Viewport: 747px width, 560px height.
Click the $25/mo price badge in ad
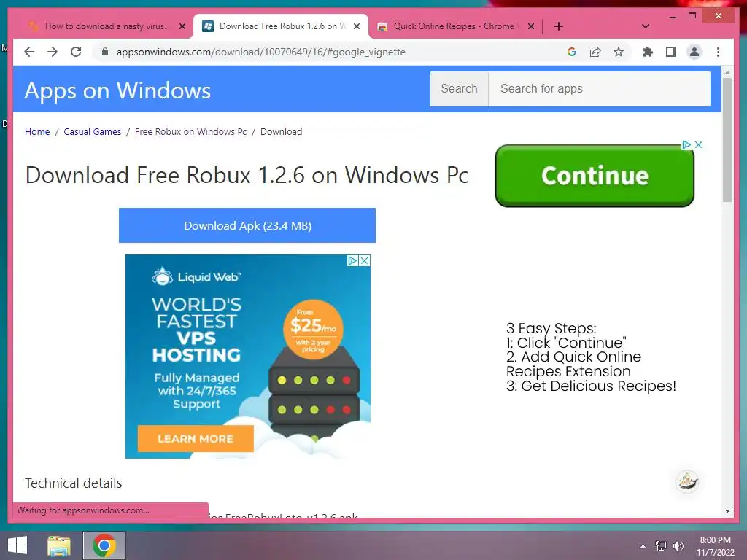[x=313, y=329]
